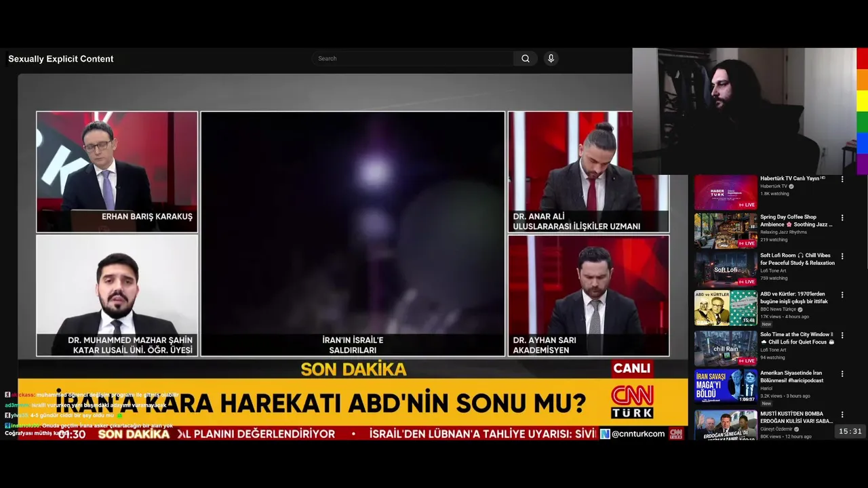Open ABD ve Kürtler thumbnail
The image size is (868, 488).
pos(726,308)
